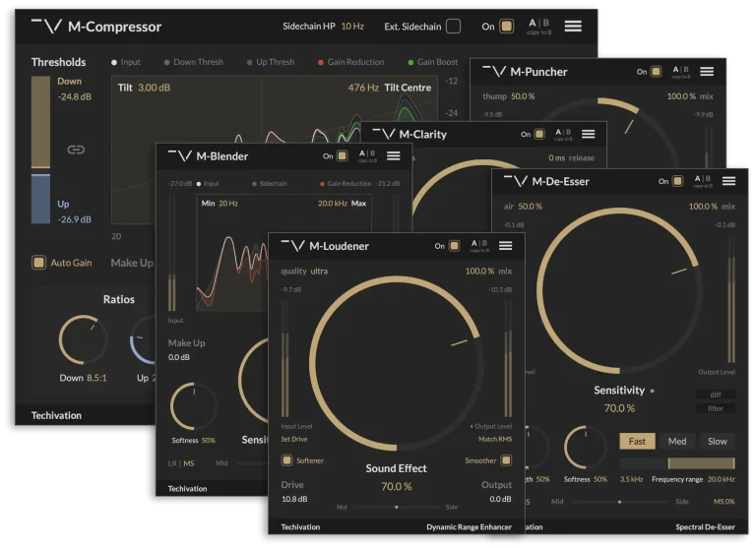Click the Mid/Side slider in M-De-Esser

coord(619,502)
